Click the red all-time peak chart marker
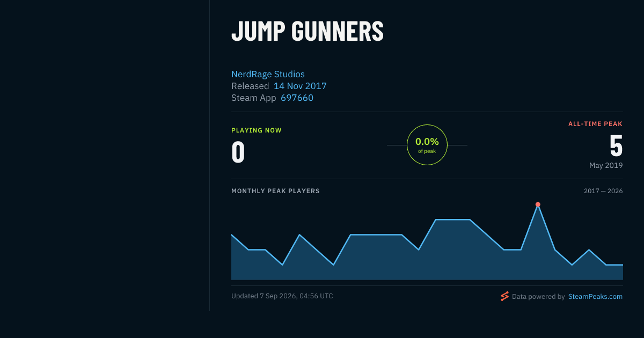Viewport: 644px width, 338px height. click(538, 204)
